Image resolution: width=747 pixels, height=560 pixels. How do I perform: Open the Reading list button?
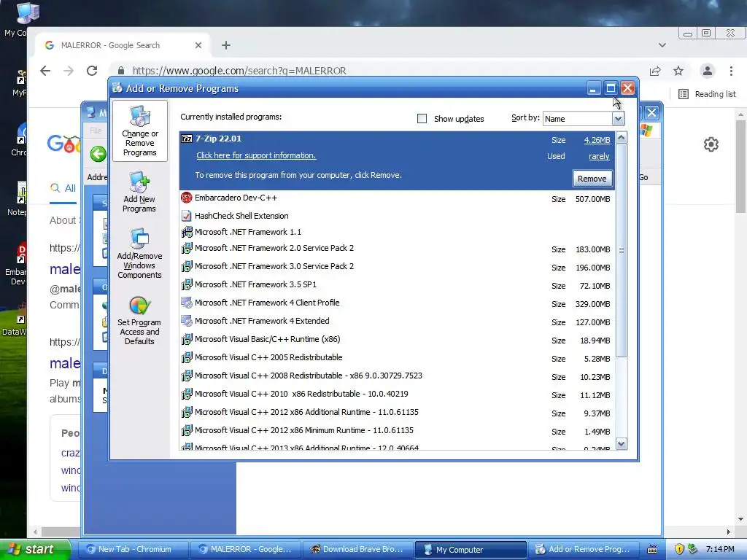coord(707,94)
